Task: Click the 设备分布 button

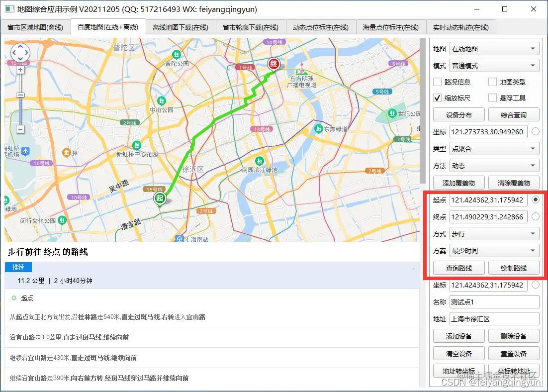Action: [459, 115]
